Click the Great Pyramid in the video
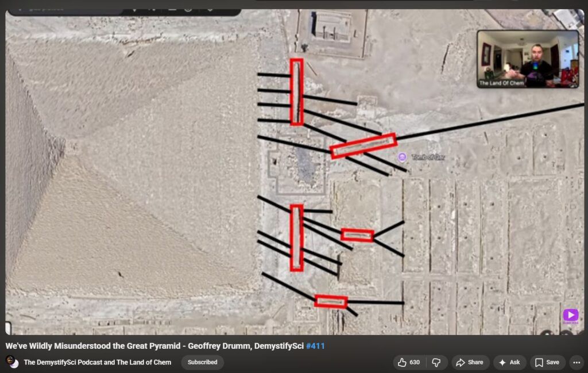Viewport: 588px width, 373px height. coord(115,172)
